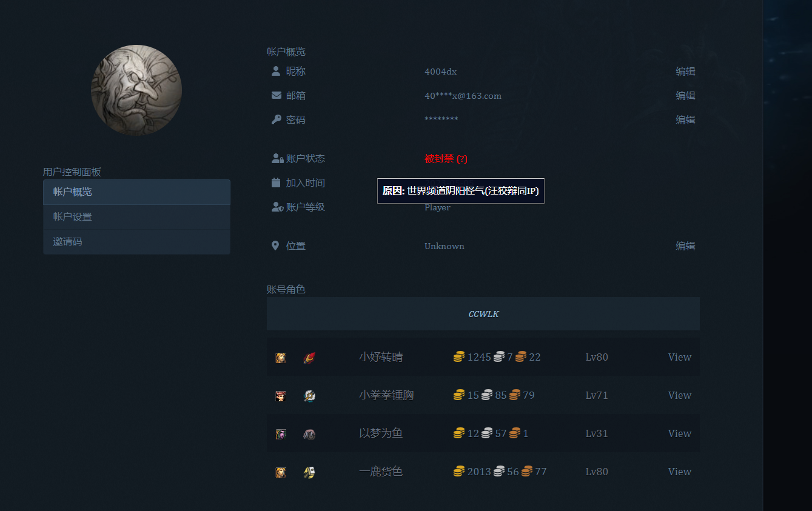The image size is (812, 511).
Task: Click the shield icon beside 账户等级
Action: [277, 207]
